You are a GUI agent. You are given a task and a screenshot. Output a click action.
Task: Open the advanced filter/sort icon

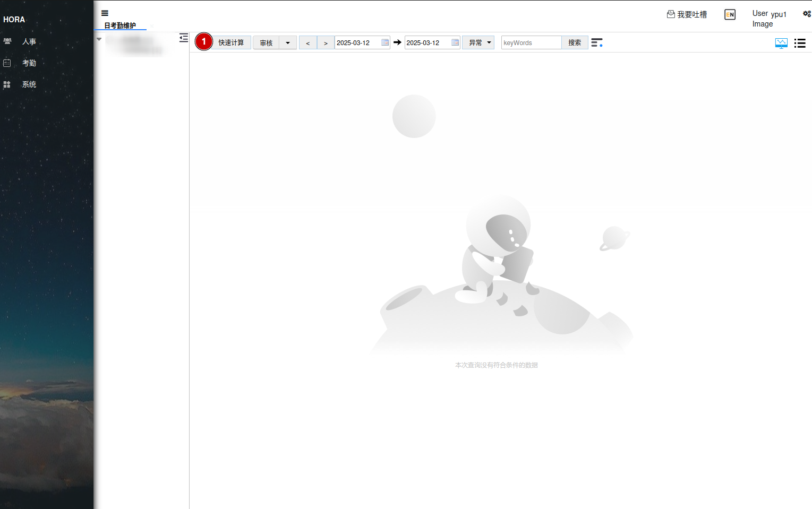(x=597, y=42)
